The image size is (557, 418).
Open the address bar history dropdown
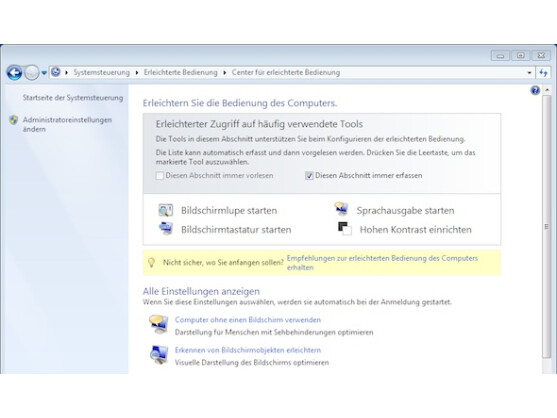tap(529, 72)
